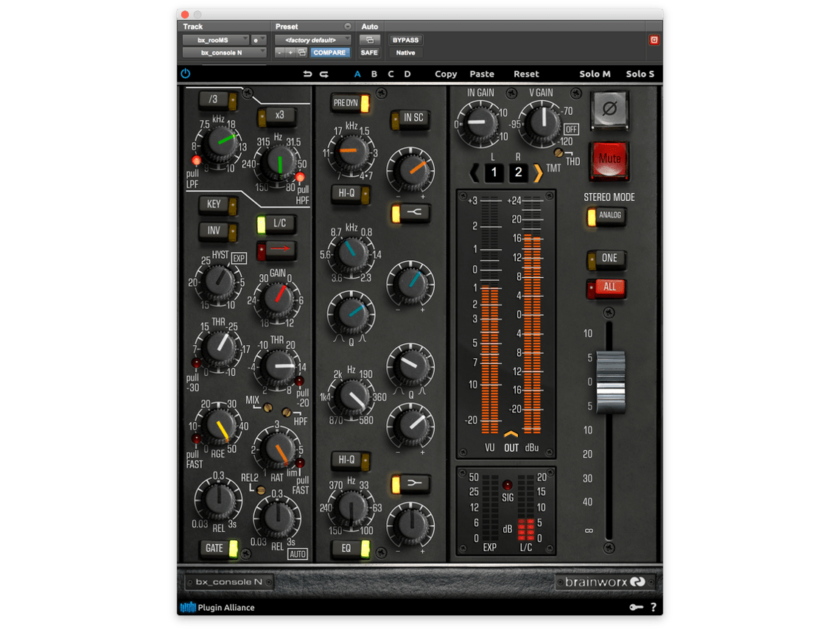Viewport: 840px width, 630px height.
Task: Open help question mark icon
Action: tap(653, 607)
